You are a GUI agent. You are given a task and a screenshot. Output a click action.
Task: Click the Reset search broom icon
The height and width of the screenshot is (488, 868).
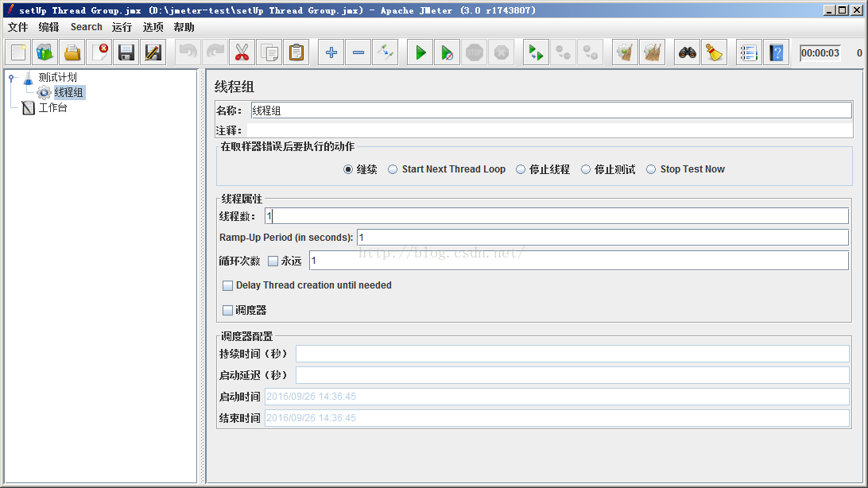[x=714, y=52]
